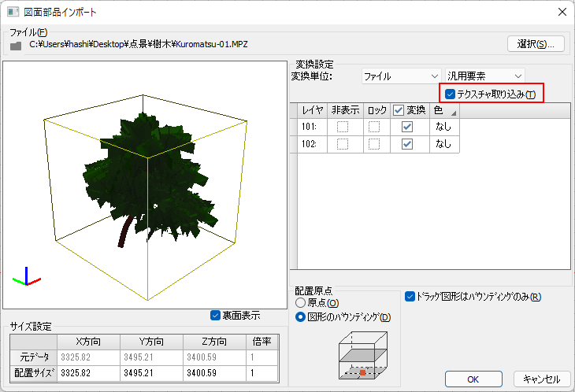Click the 配置サイズ row header
The height and width of the screenshot is (392, 575).
34,373
